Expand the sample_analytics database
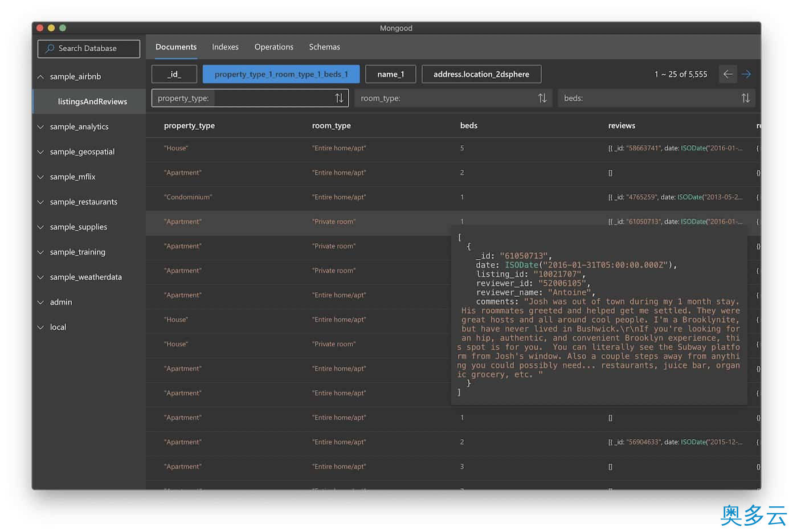Screen dimensions: 793x532 (x=40, y=127)
